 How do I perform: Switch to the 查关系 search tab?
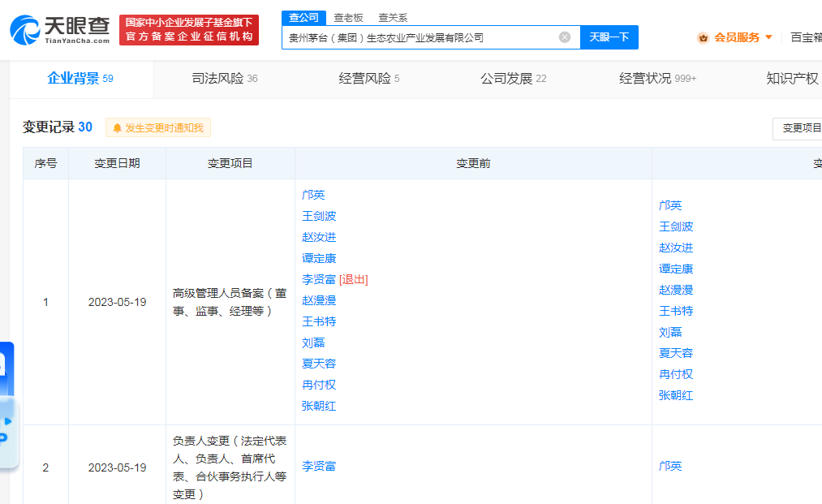(393, 17)
